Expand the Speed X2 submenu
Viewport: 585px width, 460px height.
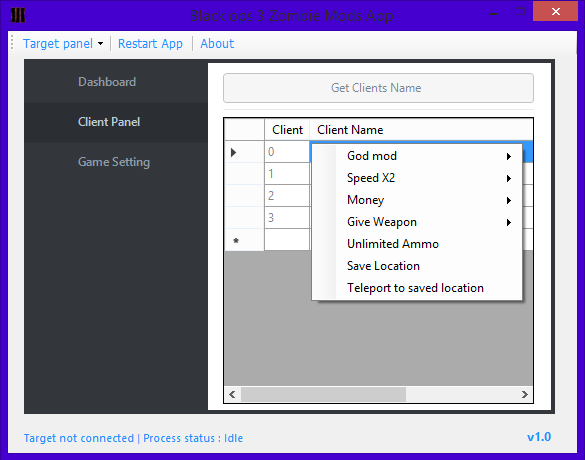coord(417,178)
